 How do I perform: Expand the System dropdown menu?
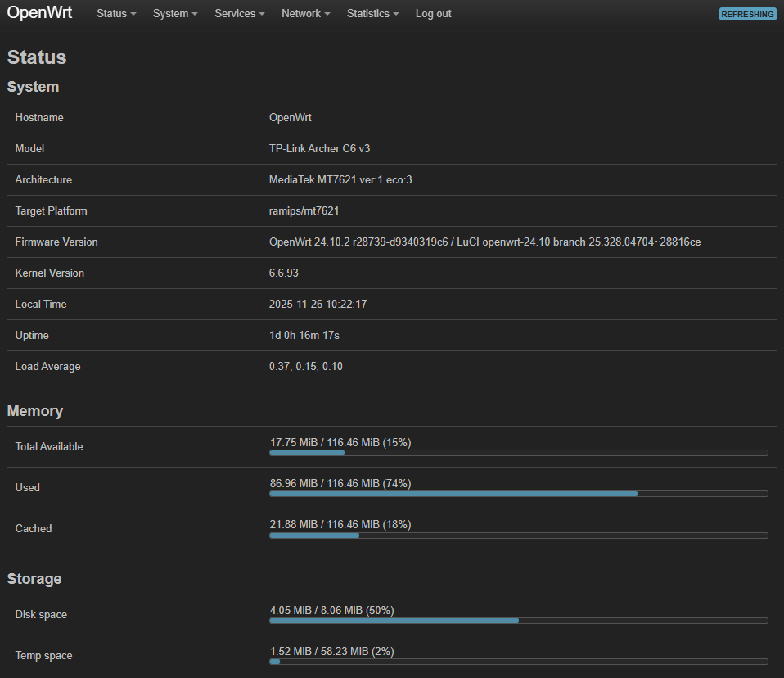(174, 14)
